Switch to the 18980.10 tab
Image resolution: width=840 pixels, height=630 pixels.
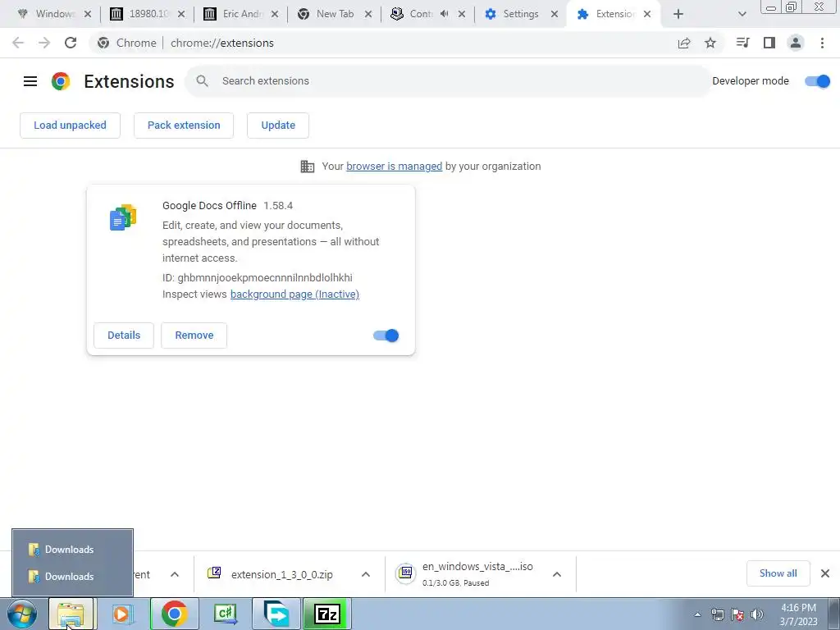(x=148, y=14)
